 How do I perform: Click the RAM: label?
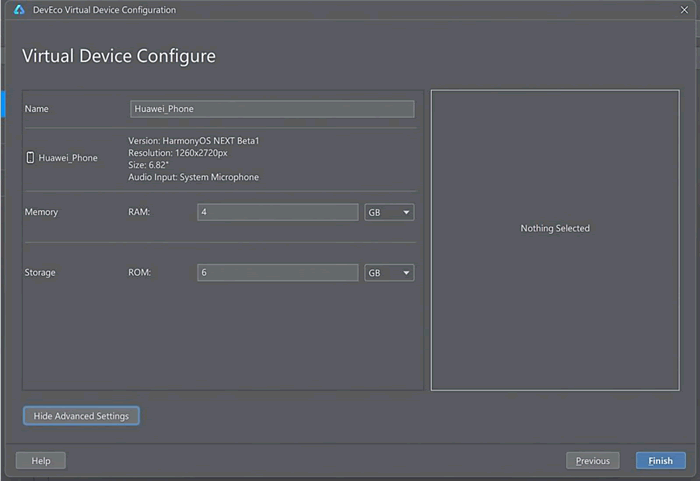pyautogui.click(x=139, y=212)
